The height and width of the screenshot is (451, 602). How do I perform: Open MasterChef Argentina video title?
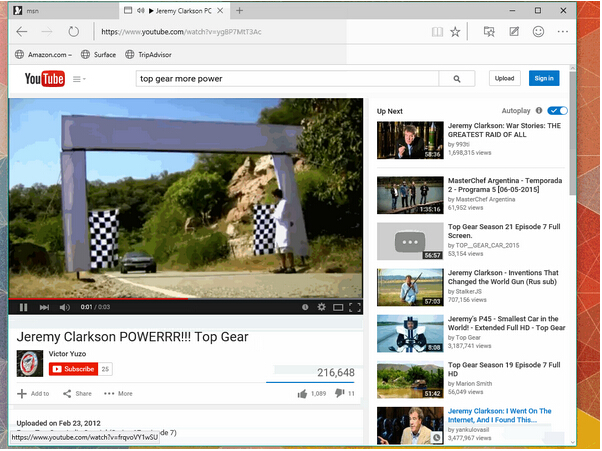click(505, 185)
